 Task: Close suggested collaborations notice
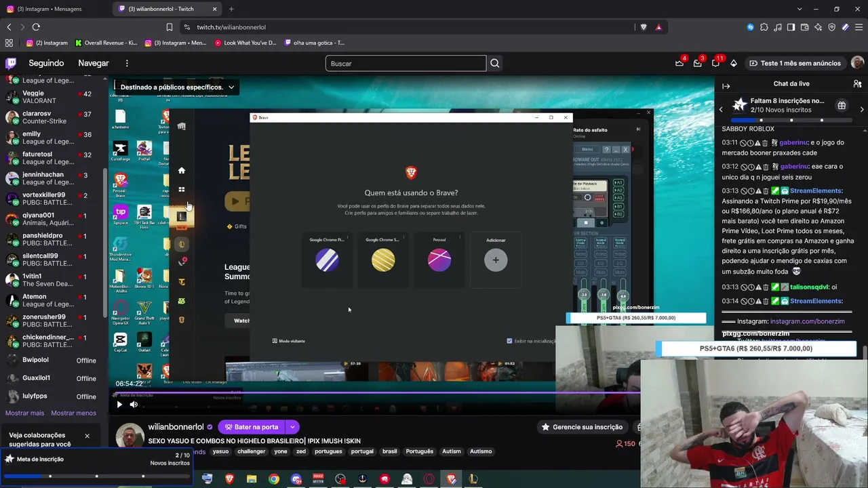pos(87,436)
